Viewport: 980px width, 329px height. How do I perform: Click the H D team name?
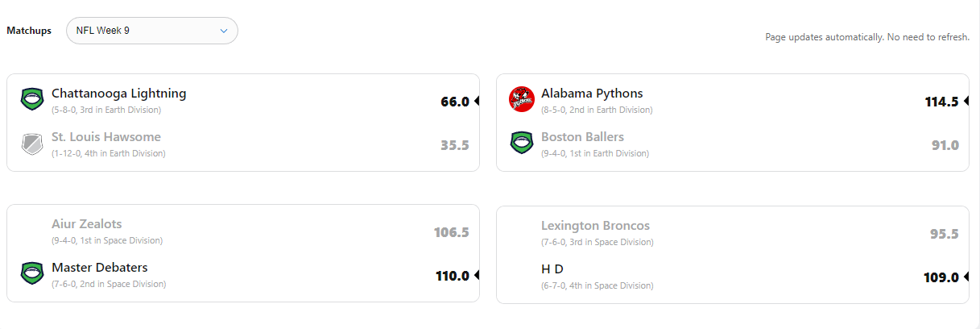click(552, 269)
